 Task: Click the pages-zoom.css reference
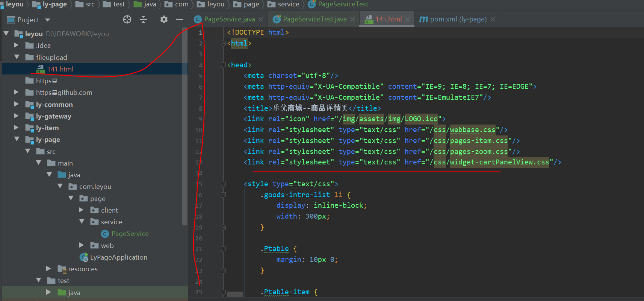tap(479, 152)
